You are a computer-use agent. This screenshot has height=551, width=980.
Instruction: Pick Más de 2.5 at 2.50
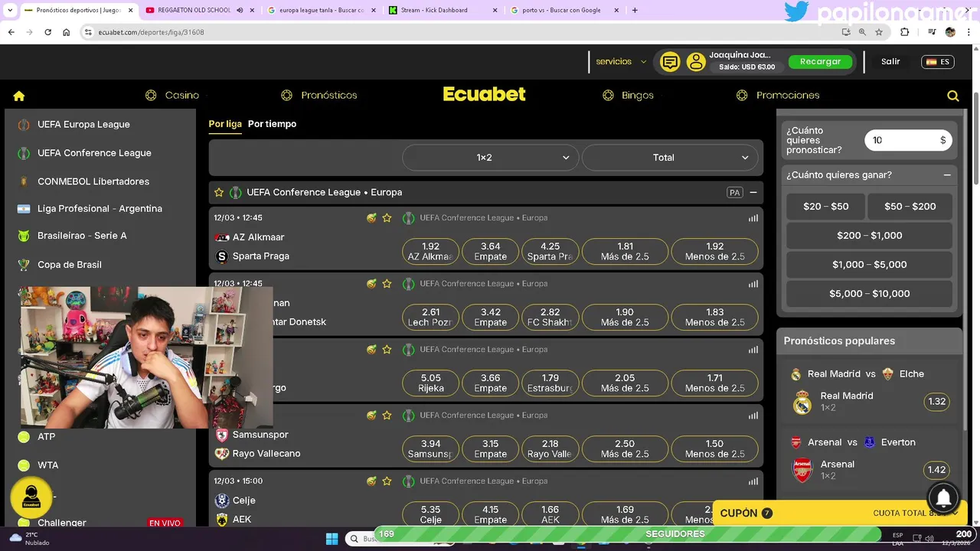625,448
